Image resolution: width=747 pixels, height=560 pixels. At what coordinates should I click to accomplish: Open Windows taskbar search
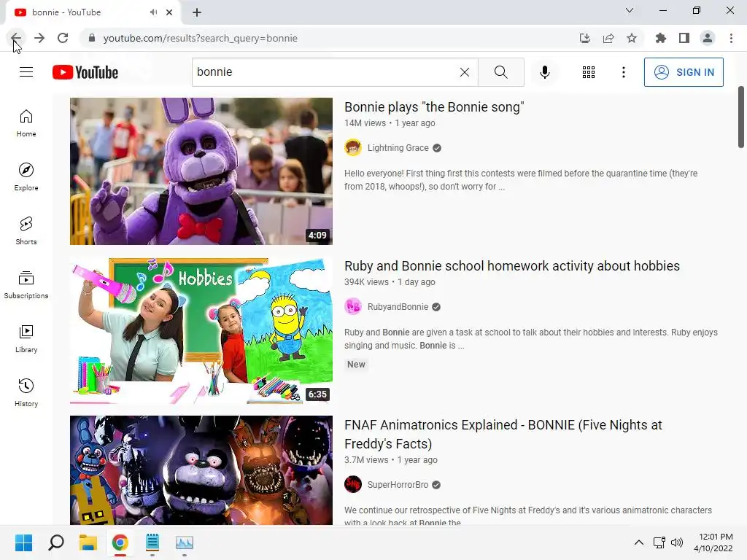pyautogui.click(x=56, y=542)
